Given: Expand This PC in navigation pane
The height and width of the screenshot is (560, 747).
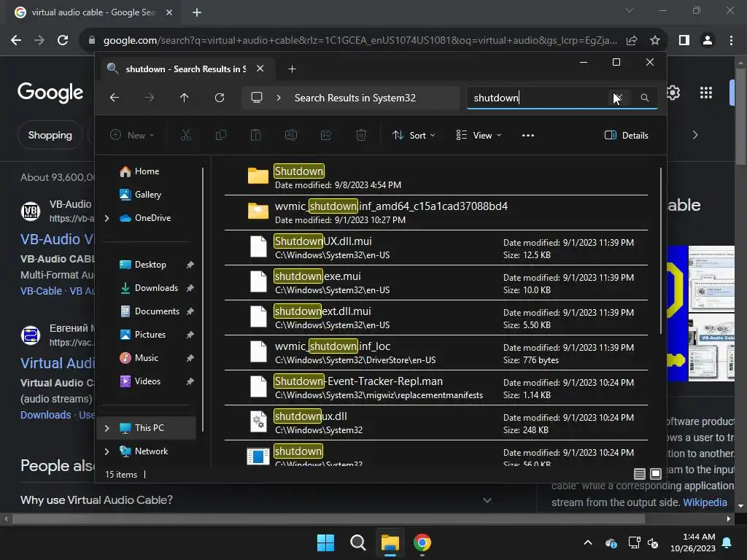Looking at the screenshot, I should point(107,428).
